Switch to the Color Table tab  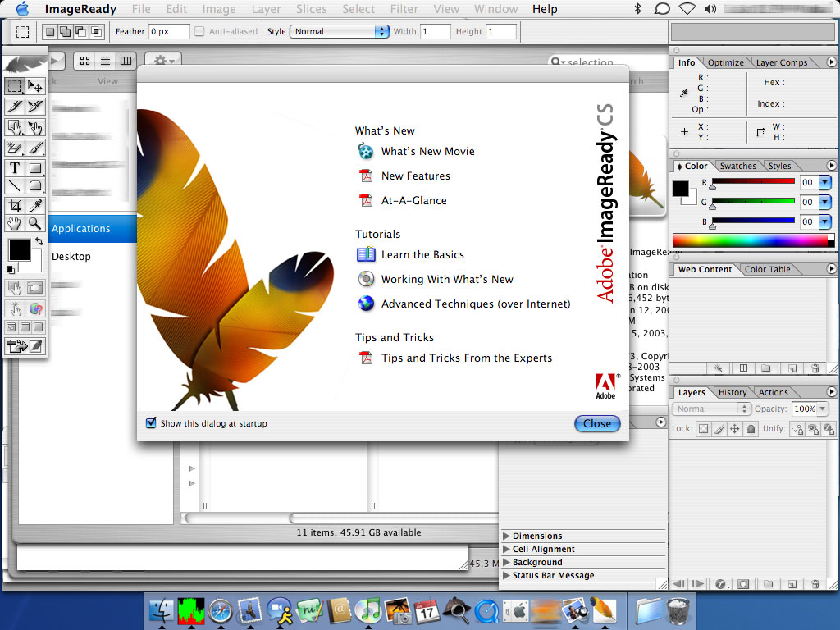click(x=767, y=269)
